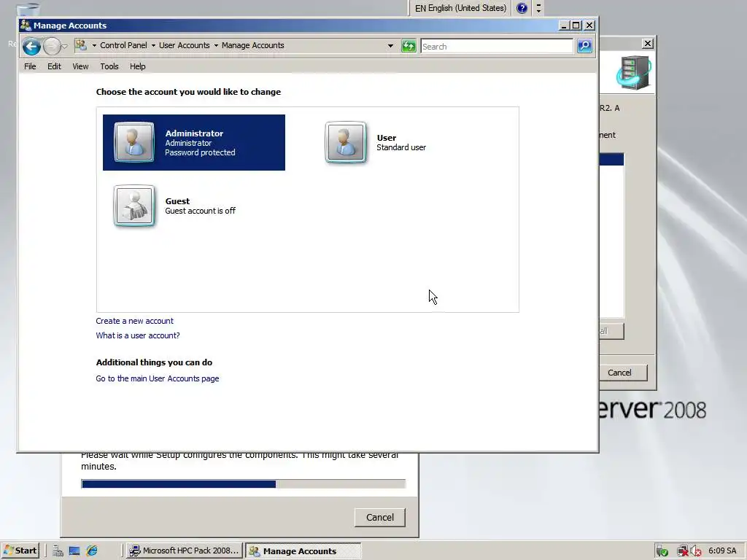Click the language bar Help icon
Image resolution: width=747 pixels, height=560 pixels.
click(522, 8)
